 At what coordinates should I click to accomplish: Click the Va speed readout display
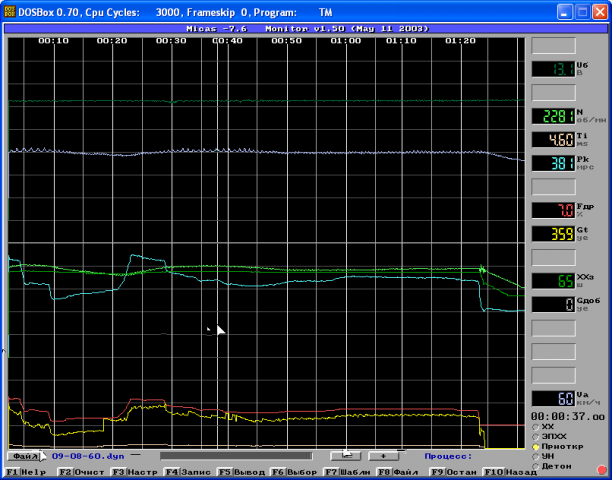[x=552, y=398]
